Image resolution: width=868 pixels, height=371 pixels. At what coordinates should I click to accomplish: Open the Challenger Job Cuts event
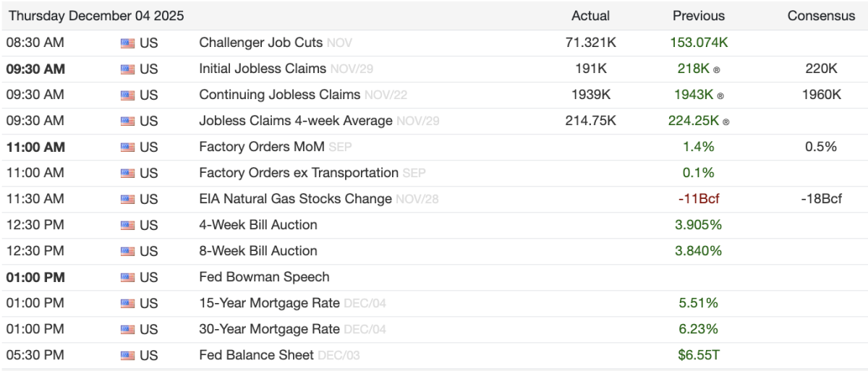pyautogui.click(x=260, y=43)
